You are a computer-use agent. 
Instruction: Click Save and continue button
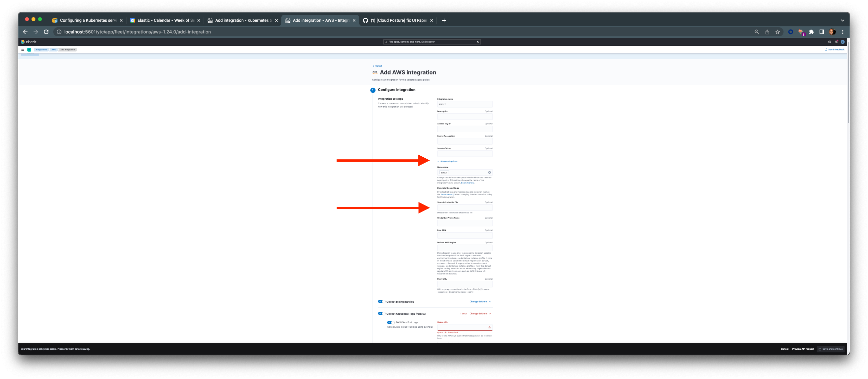(x=831, y=349)
